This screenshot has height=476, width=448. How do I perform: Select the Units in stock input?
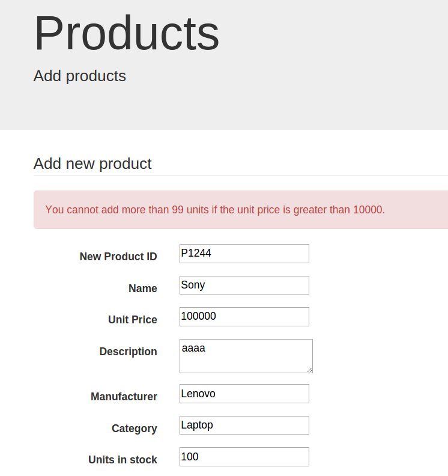coord(244,457)
